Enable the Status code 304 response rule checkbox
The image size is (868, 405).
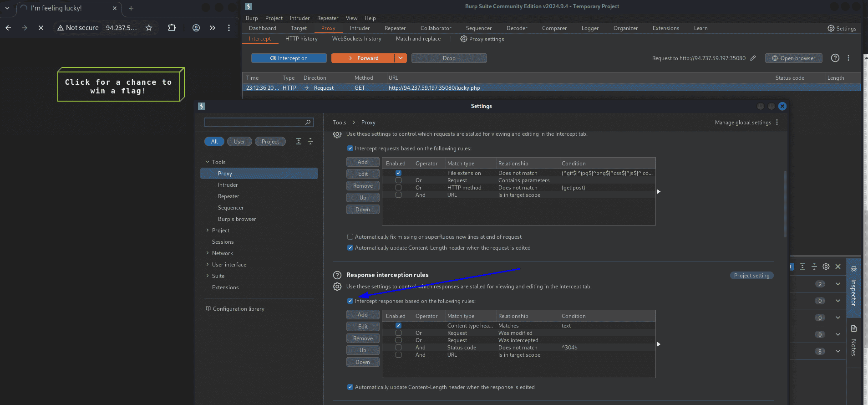[398, 348]
